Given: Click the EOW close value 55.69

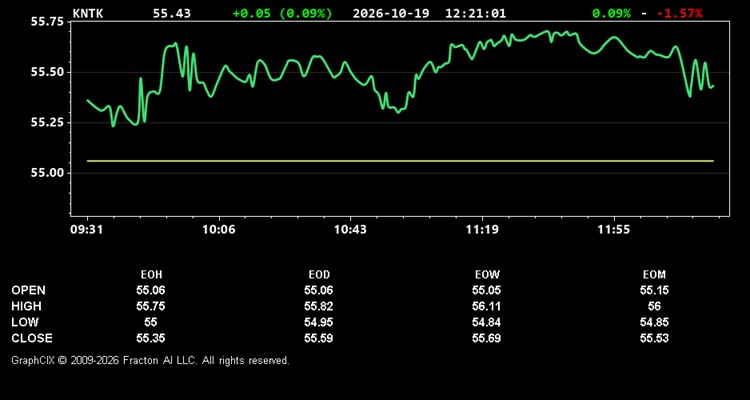Looking at the screenshot, I should point(486,338).
